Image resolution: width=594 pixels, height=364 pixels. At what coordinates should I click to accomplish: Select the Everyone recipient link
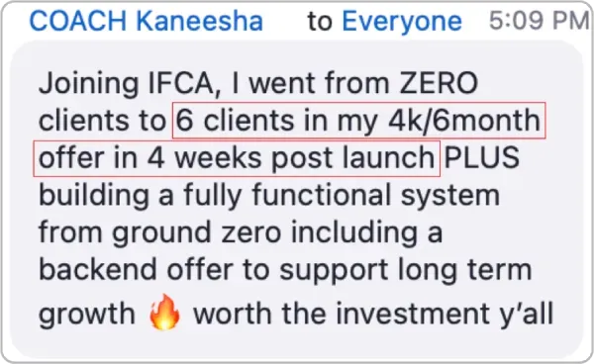pos(402,22)
